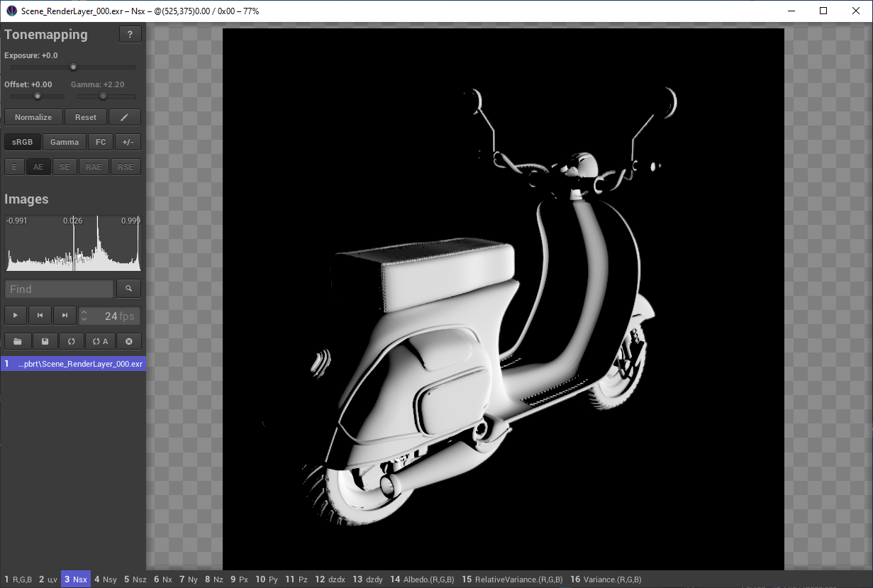Reload the current image
This screenshot has width=873, height=588.
(72, 341)
